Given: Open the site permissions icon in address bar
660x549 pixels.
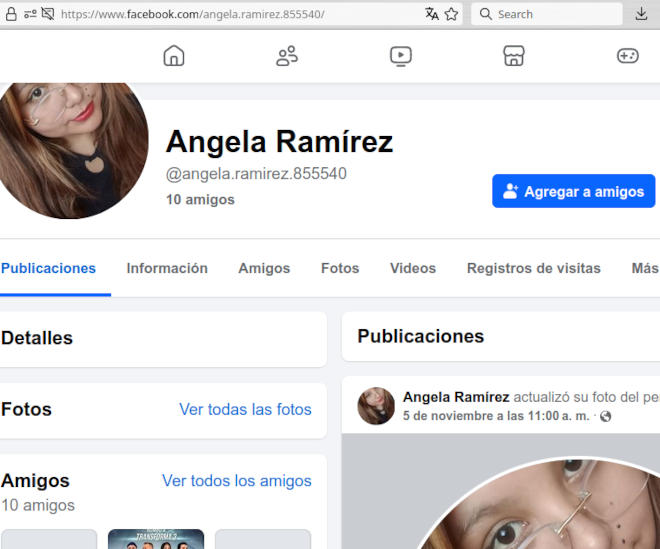Looking at the screenshot, I should pos(30,14).
